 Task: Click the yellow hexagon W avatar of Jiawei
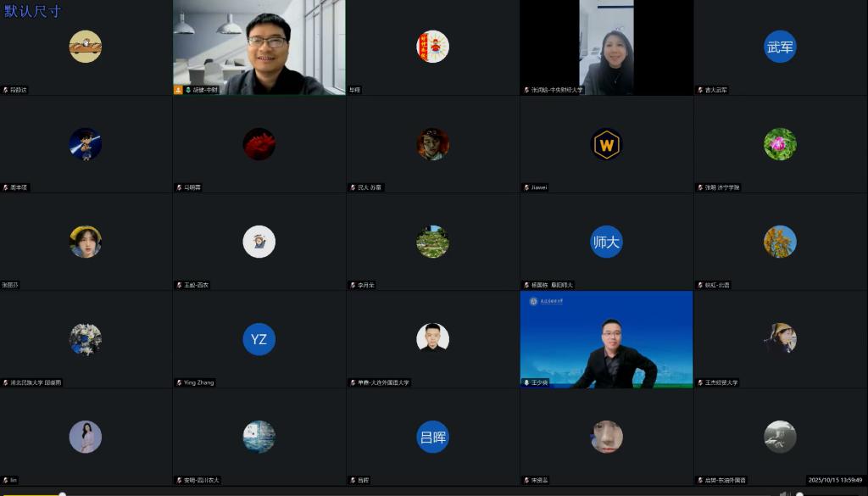point(606,144)
